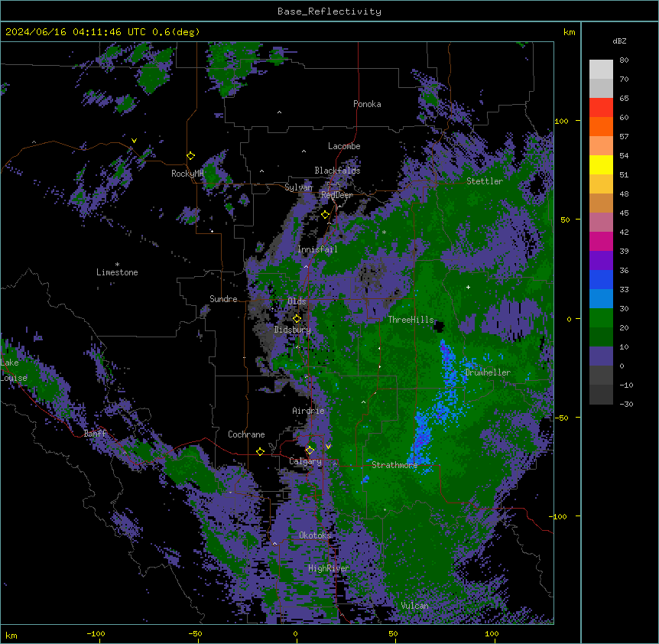This screenshot has height=644, width=659.
Task: Pick the royal blue swatch between 36 and 33
Action: 601,279
